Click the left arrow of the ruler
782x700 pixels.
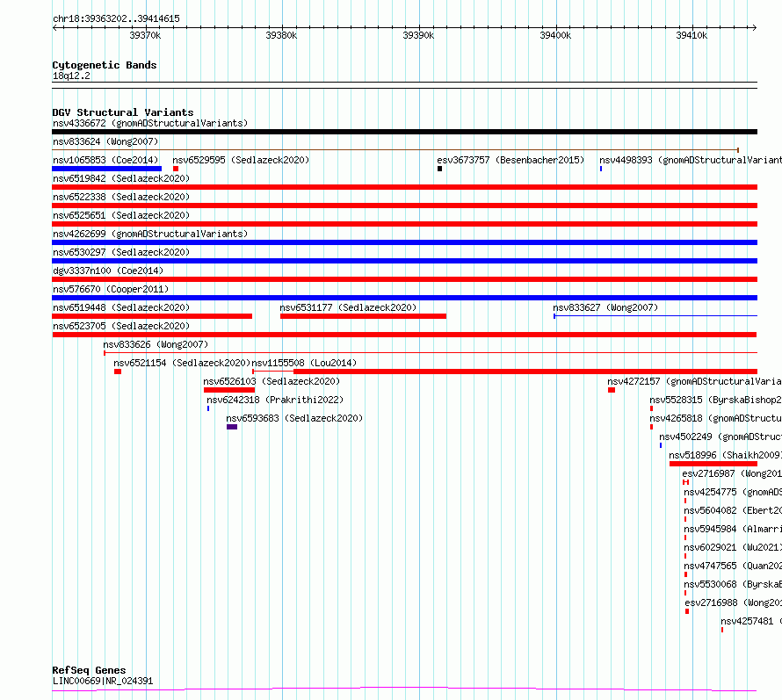[54, 27]
